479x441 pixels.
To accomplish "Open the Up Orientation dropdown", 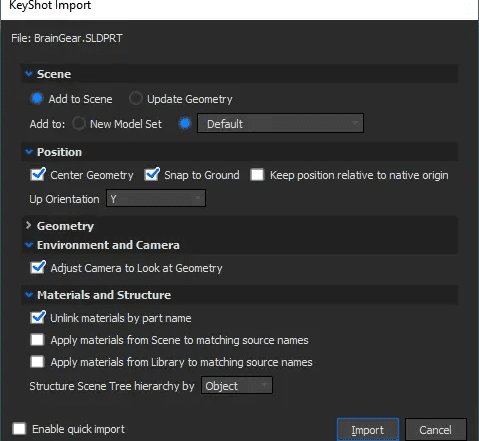I will pos(156,198).
